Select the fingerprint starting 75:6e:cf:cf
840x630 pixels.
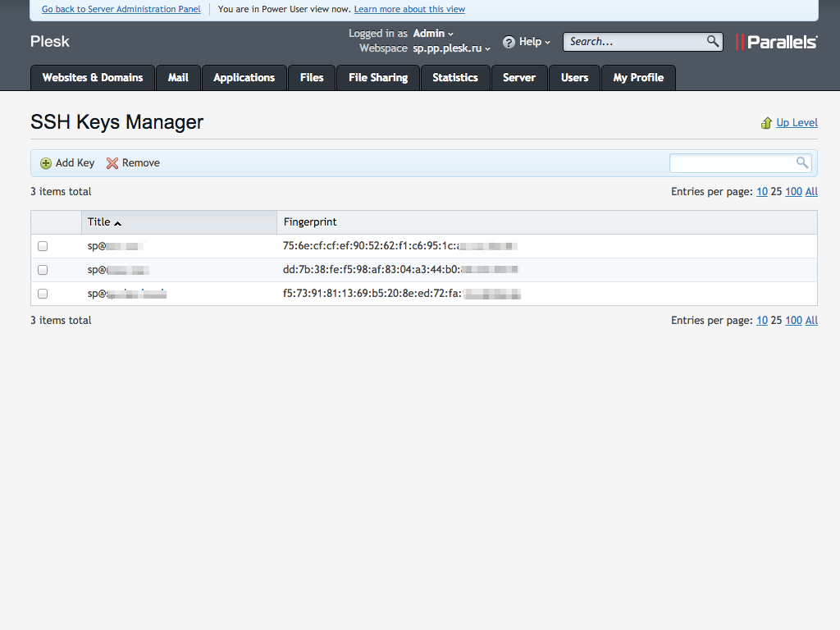(400, 246)
